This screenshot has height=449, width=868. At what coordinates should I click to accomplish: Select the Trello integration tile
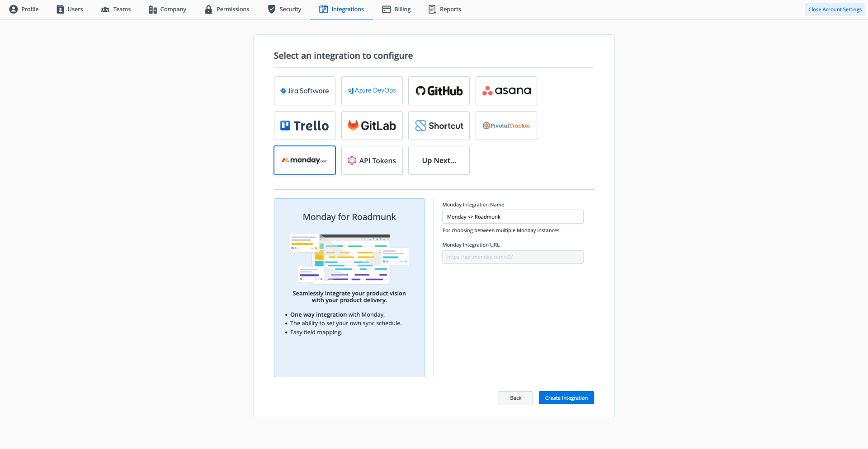coord(304,126)
